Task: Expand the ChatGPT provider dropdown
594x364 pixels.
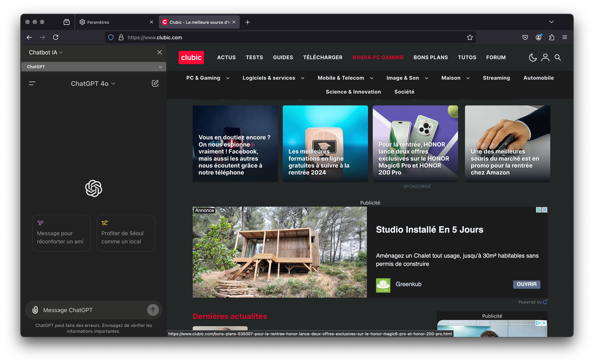Action: pos(94,67)
